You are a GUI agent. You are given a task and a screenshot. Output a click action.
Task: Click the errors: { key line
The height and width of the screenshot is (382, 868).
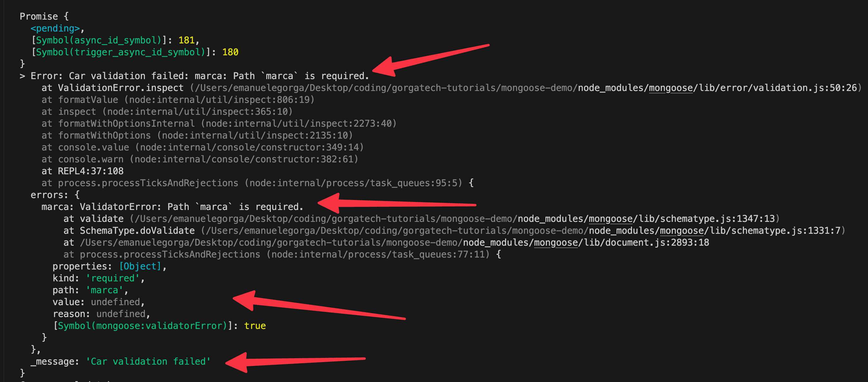coord(55,195)
